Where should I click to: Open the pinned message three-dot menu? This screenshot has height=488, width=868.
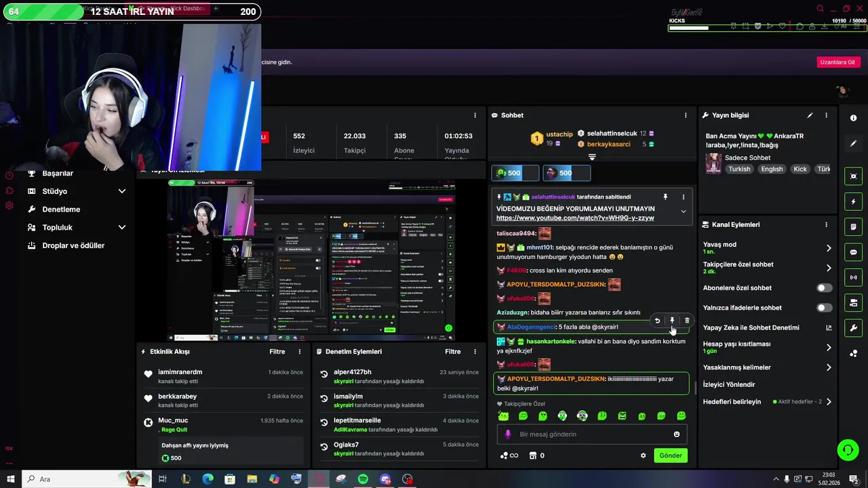pyautogui.click(x=683, y=197)
